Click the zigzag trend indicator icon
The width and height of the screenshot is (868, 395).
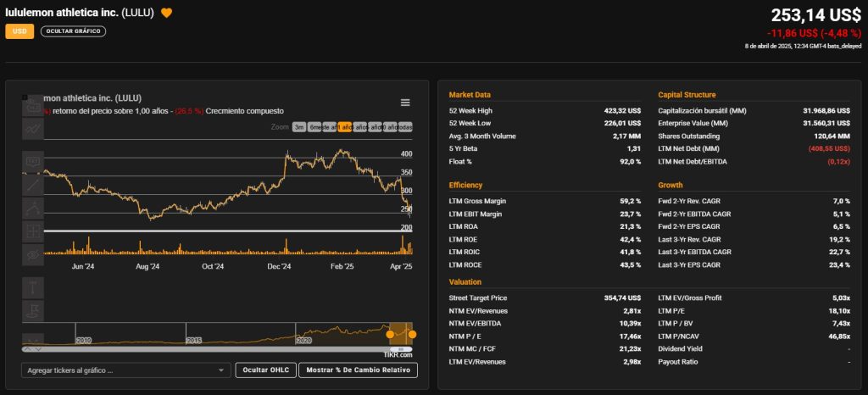33,129
